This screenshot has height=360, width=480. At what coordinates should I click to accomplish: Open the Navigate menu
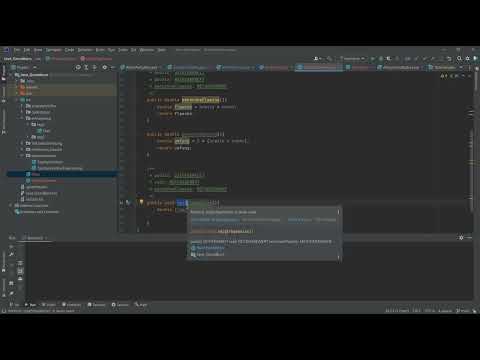coord(54,50)
